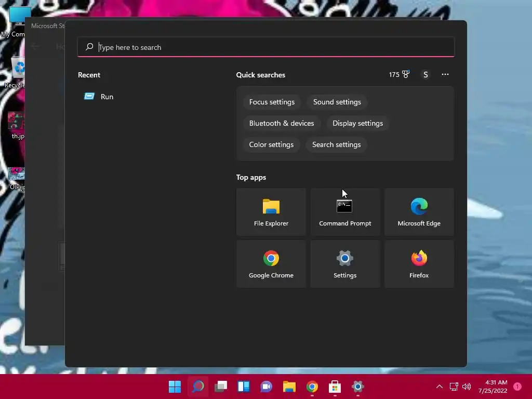Choose Search settings quick search
532x399 pixels.
click(336, 144)
